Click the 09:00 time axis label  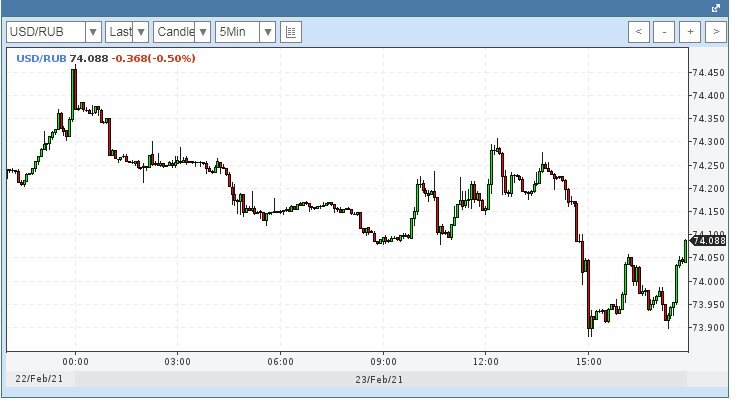[x=383, y=362]
